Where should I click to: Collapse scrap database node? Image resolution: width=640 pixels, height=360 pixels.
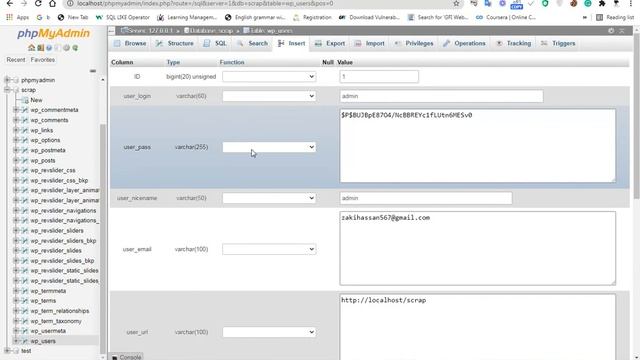(7, 90)
